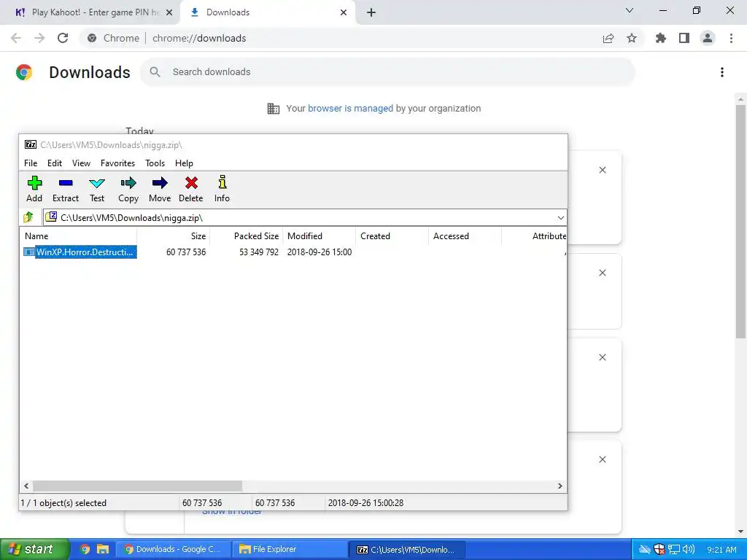Open Chrome tab search chevron
747x560 pixels.
click(630, 10)
